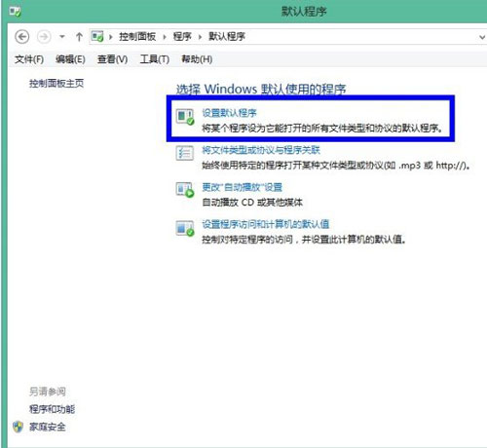Expand chevron after 程序 breadcrumb
The image size is (487, 448).
coord(200,37)
